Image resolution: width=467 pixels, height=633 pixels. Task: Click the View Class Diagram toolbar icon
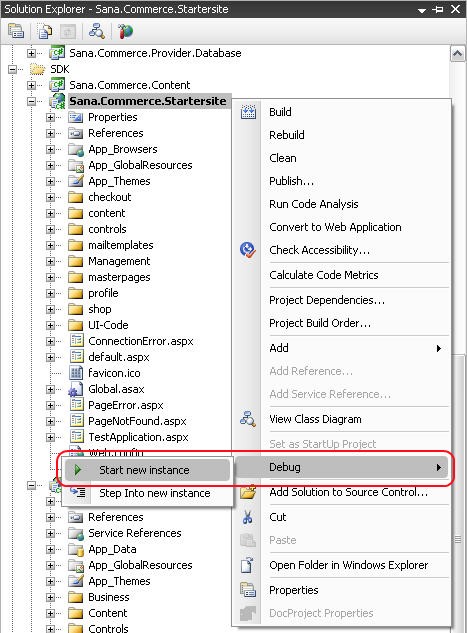click(97, 31)
